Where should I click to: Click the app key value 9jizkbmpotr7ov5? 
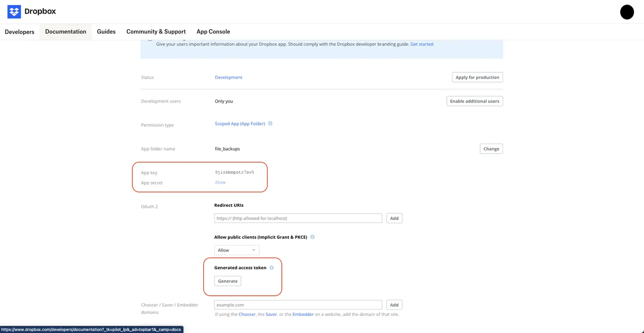[x=234, y=173]
